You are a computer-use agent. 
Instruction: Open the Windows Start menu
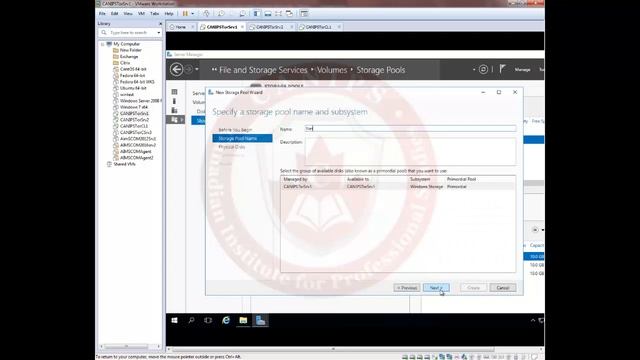pyautogui.click(x=174, y=320)
